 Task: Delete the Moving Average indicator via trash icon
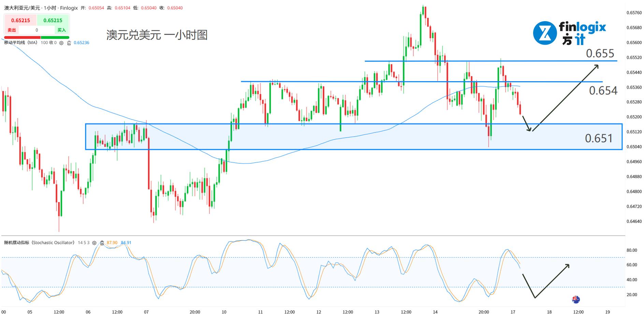[69, 43]
